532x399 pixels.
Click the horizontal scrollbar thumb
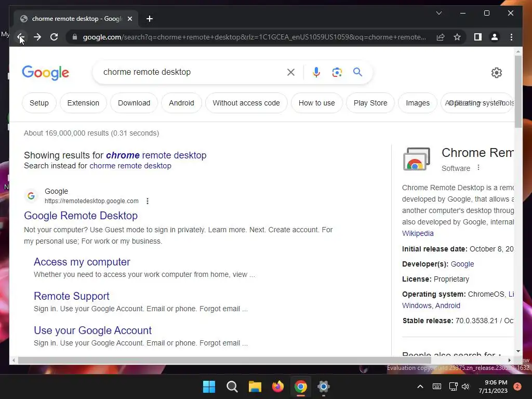224,360
